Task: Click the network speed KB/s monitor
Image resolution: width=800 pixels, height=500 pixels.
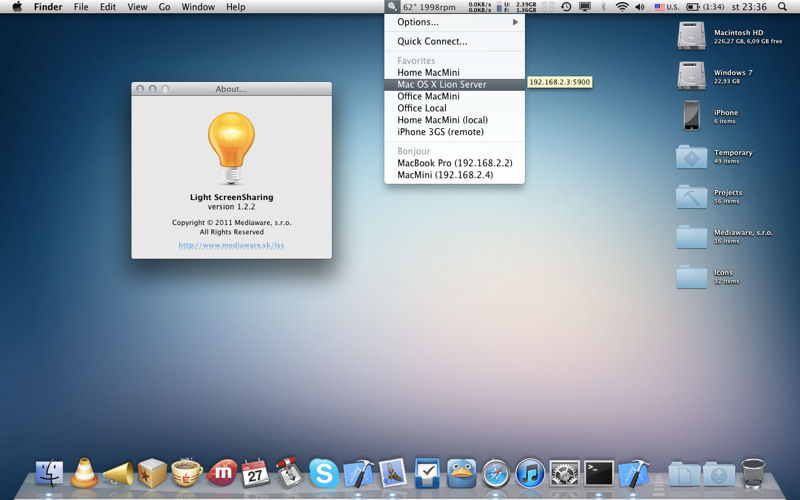Action: coord(480,7)
